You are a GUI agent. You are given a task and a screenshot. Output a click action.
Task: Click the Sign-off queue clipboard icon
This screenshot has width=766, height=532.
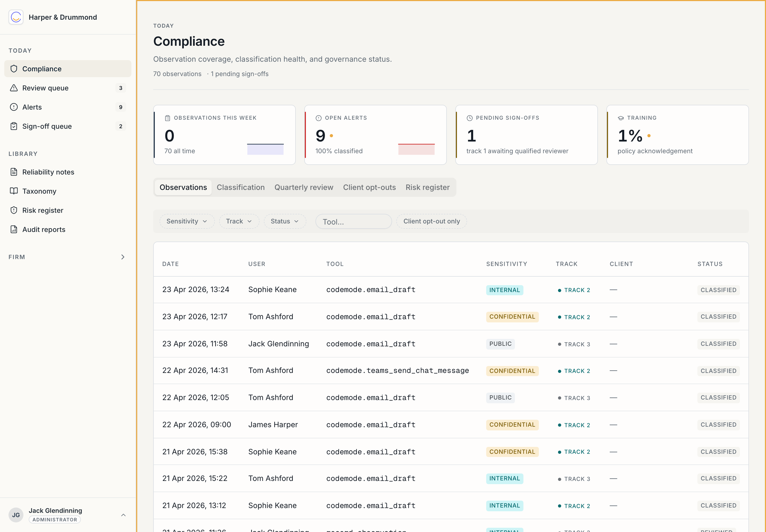[x=14, y=126]
